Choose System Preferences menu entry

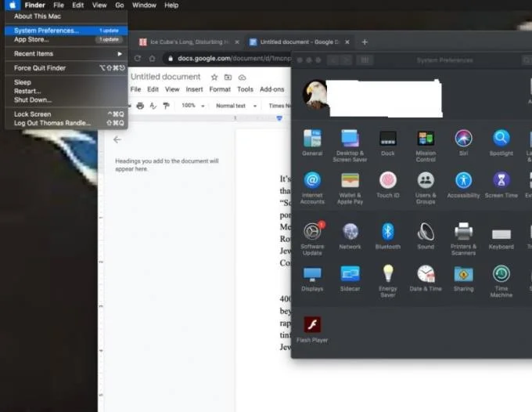pos(66,31)
